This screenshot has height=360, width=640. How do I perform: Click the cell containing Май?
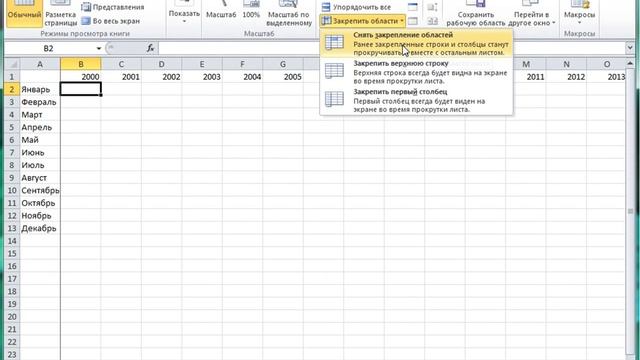pyautogui.click(x=40, y=140)
